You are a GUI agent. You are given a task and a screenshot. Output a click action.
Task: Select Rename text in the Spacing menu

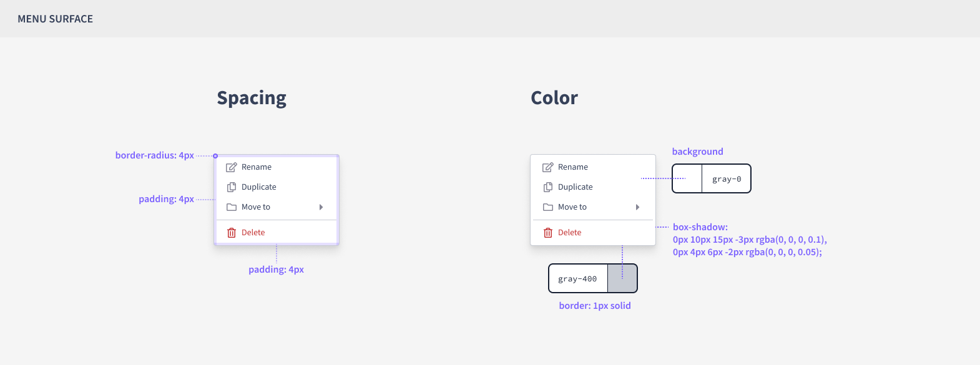[x=257, y=167]
